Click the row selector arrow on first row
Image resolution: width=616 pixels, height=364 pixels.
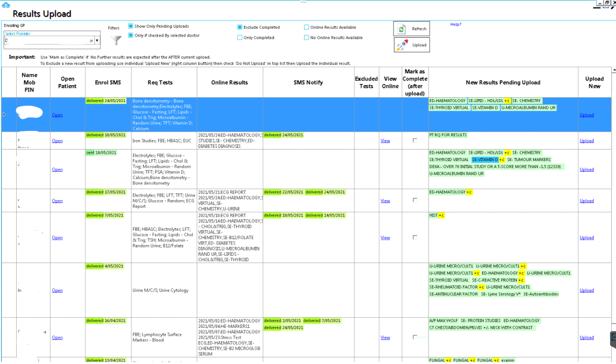(x=4, y=114)
